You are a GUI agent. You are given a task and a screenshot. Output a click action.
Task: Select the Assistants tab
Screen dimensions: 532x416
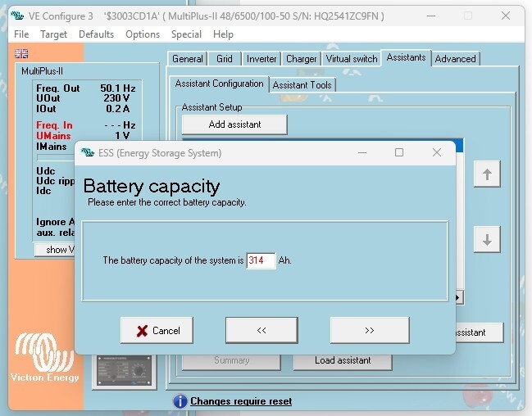pos(406,57)
